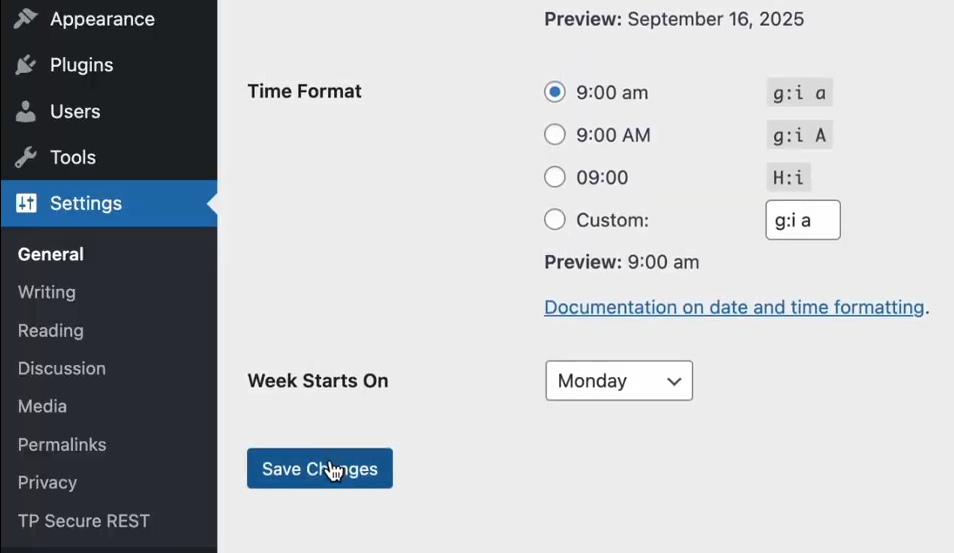Click the Tools wrench icon
954x553 pixels.
pyautogui.click(x=26, y=157)
